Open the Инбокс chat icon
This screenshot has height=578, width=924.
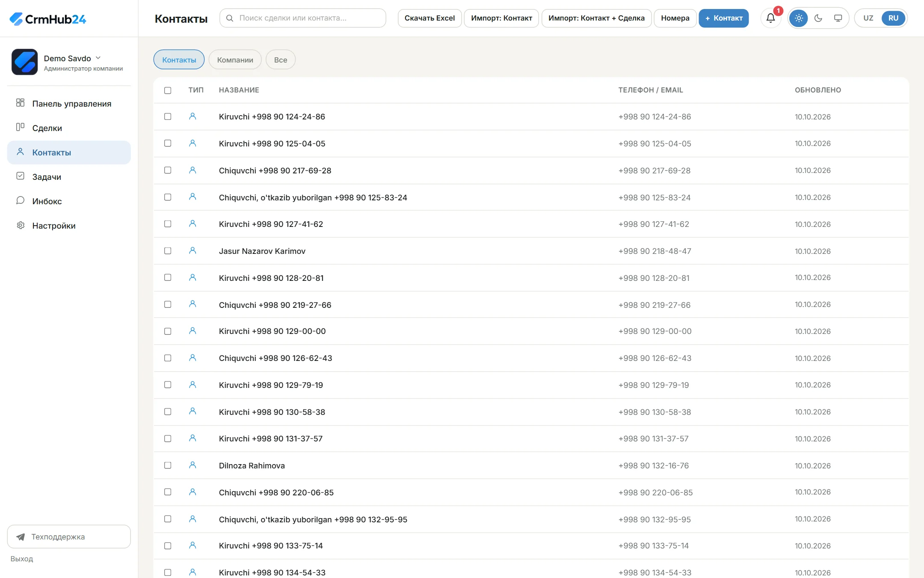point(20,200)
